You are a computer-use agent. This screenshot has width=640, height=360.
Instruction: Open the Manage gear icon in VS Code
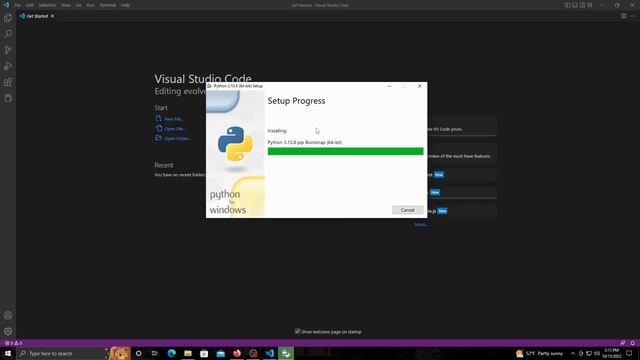8,331
